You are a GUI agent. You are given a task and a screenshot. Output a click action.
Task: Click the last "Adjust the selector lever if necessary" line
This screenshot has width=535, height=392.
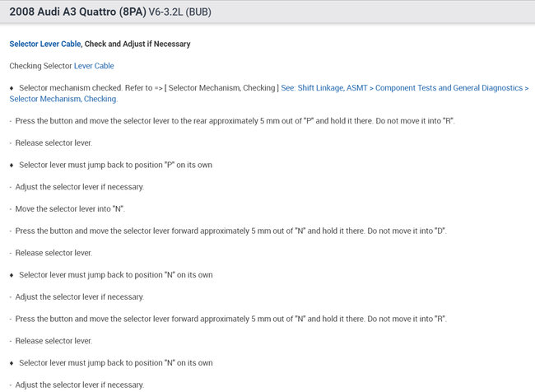(x=79, y=385)
